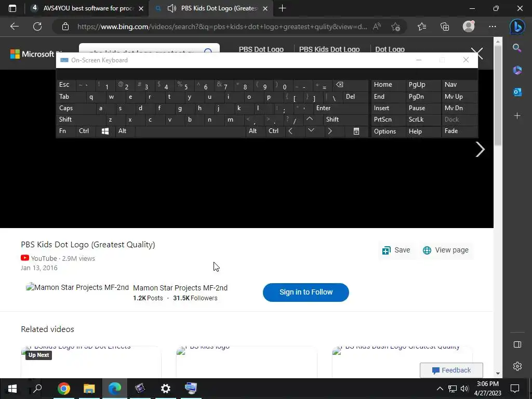Show hidden system tray icons chevron

tap(440, 389)
